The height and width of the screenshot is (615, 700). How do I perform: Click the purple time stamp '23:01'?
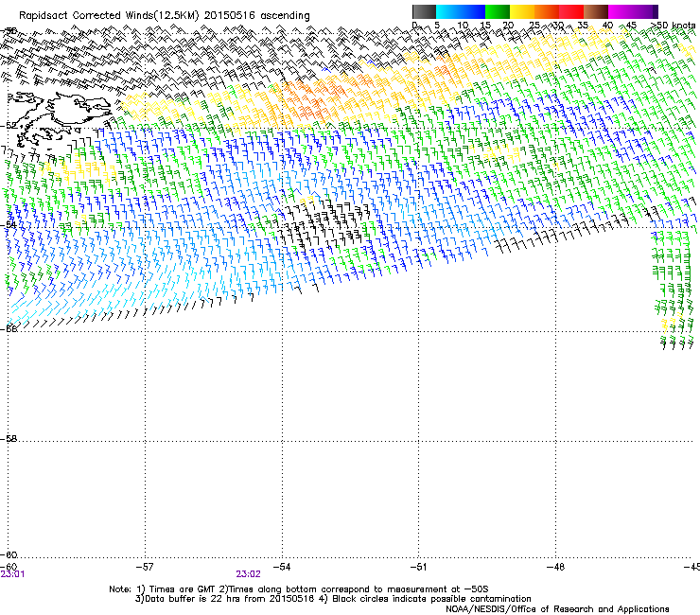tap(12, 574)
